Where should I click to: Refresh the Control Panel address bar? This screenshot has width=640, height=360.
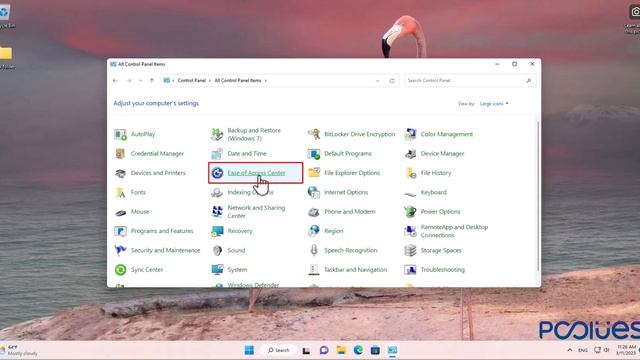[x=392, y=81]
